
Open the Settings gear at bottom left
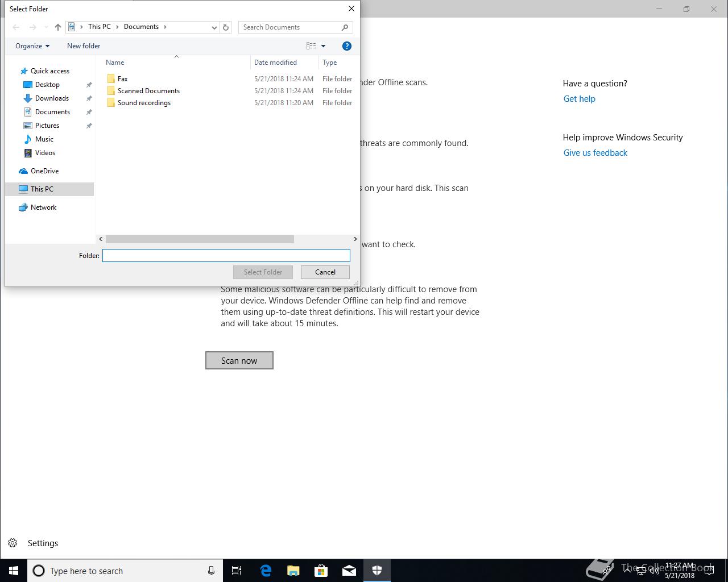pos(13,543)
